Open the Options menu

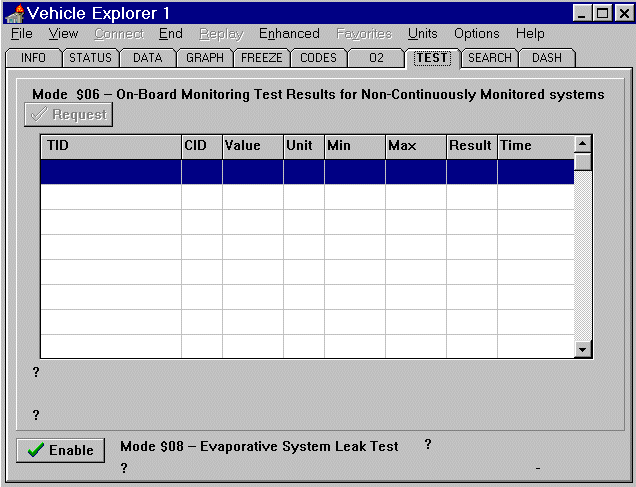click(476, 34)
